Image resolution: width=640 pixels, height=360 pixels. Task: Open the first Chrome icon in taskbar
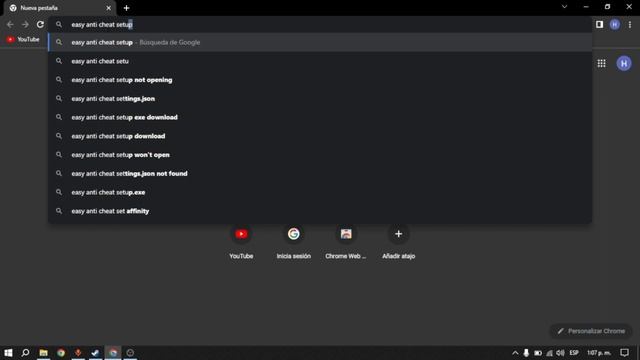pos(61,353)
